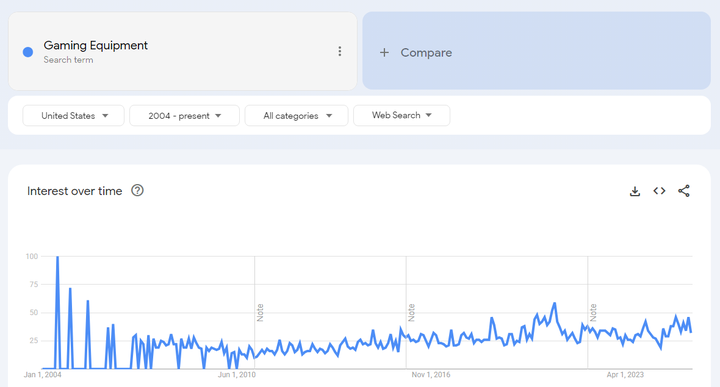This screenshot has height=387, width=720.
Task: Click the Jan 1, 2004 axis label
Action: point(42,375)
